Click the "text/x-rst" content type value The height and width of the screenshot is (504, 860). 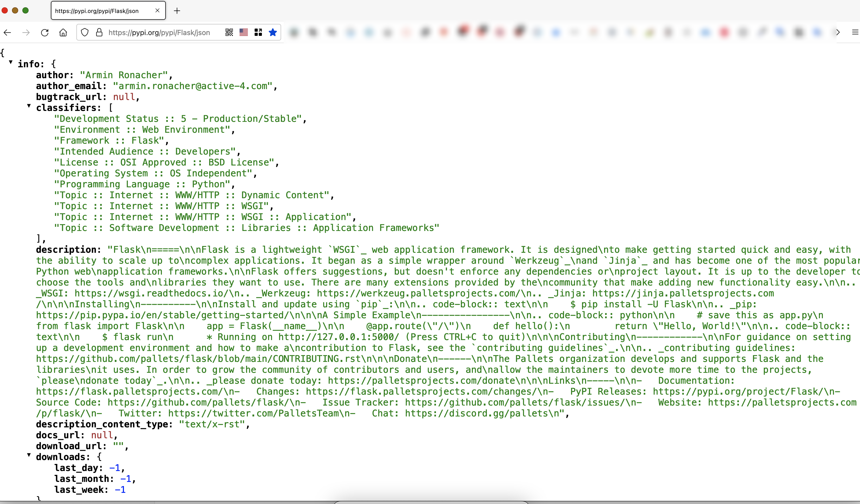point(212,425)
